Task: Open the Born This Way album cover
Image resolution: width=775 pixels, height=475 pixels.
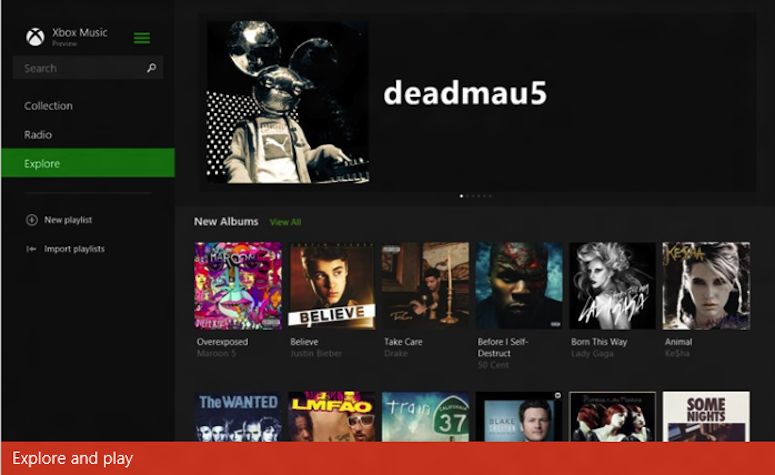Action: tap(612, 286)
